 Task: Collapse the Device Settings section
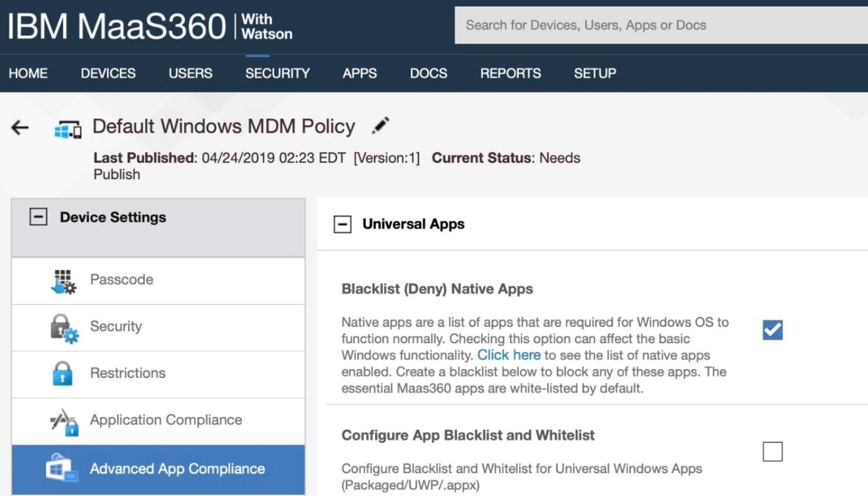(38, 217)
